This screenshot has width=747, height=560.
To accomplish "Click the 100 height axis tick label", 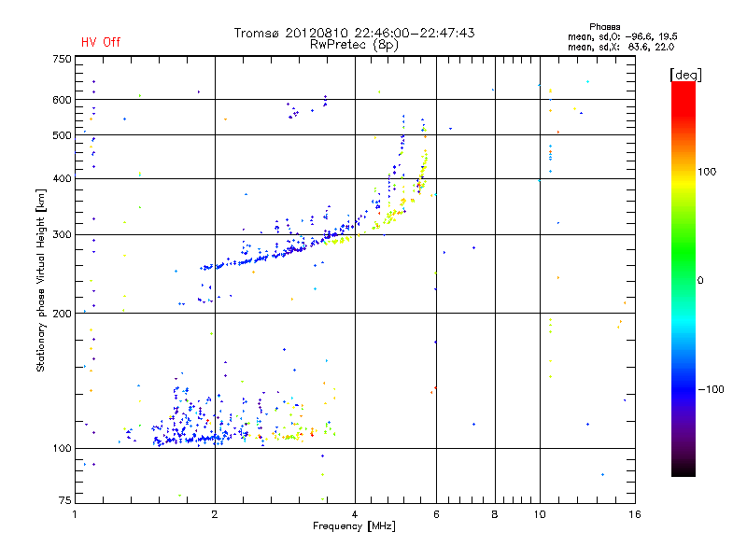I will click(62, 449).
